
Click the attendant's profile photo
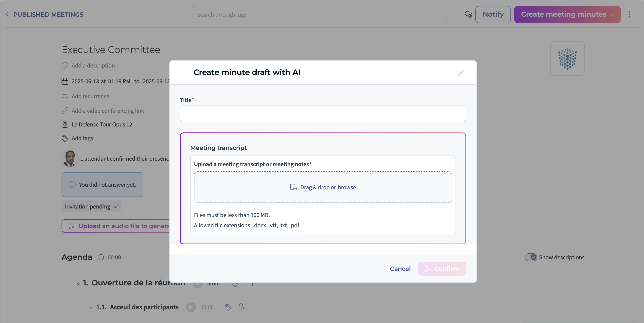pyautogui.click(x=70, y=159)
